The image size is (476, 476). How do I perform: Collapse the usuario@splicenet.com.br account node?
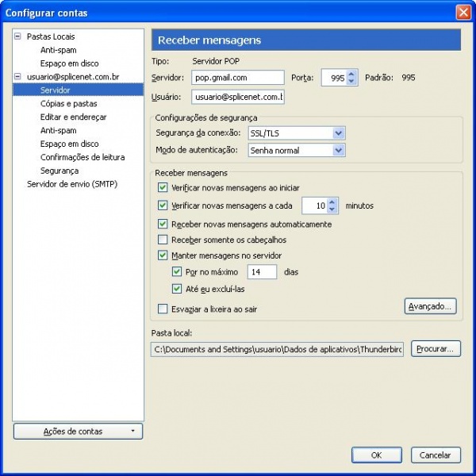17,76
